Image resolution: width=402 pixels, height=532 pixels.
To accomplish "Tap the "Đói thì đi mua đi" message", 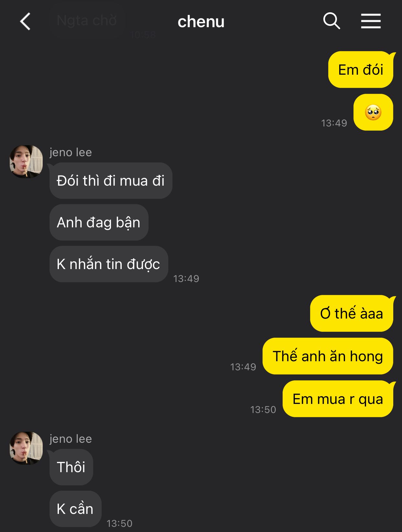I will click(x=111, y=180).
